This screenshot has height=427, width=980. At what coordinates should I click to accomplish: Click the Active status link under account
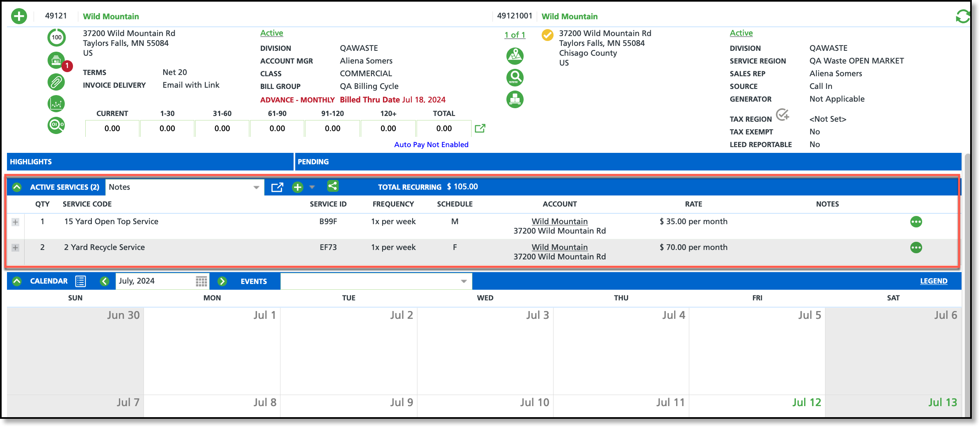coord(271,33)
